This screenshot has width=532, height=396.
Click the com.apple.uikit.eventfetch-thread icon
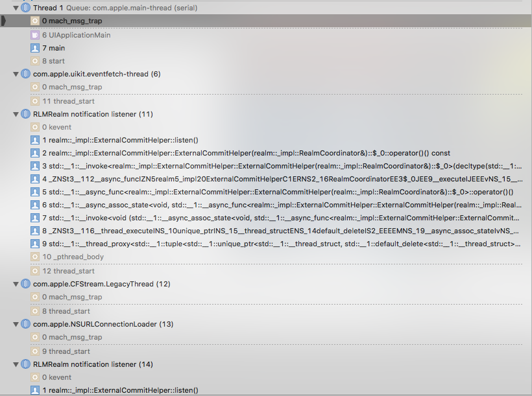(24, 73)
